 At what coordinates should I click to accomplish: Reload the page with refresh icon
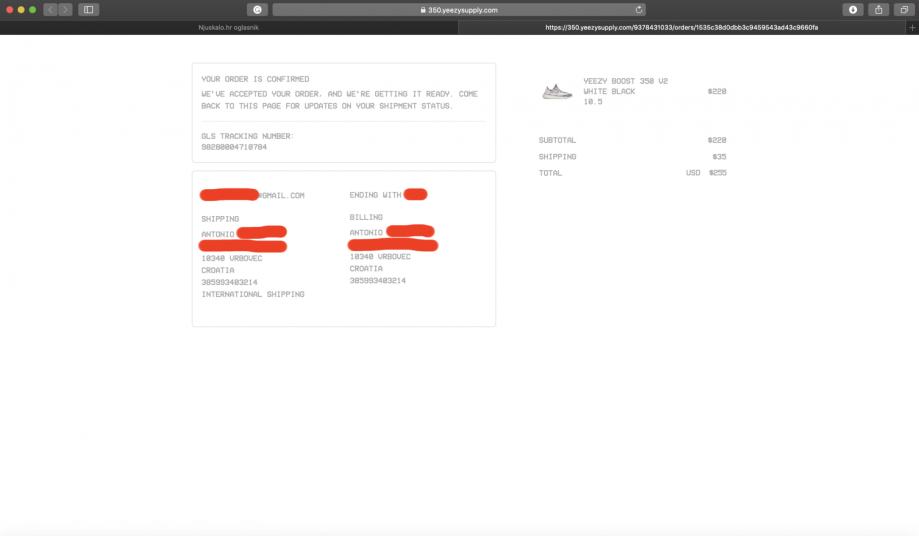(639, 9)
